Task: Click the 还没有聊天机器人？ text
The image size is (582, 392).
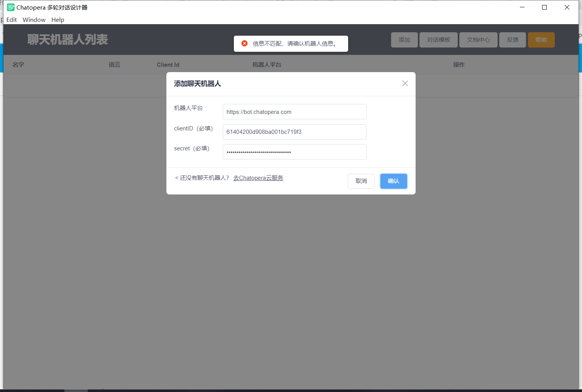Action: click(204, 178)
